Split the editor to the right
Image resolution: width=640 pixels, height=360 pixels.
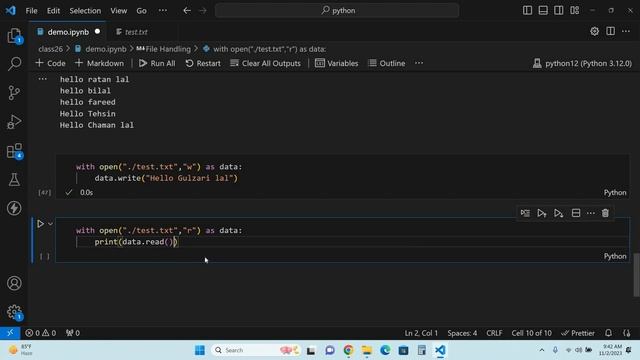[x=610, y=31]
